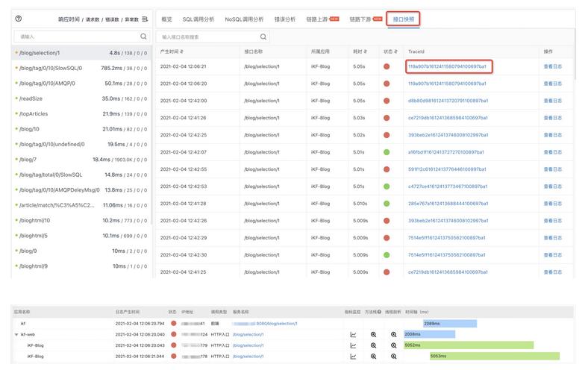The height and width of the screenshot is (370, 588).
Task: Open thread analysis magnifier for ikf-web row
Action: pyautogui.click(x=393, y=334)
